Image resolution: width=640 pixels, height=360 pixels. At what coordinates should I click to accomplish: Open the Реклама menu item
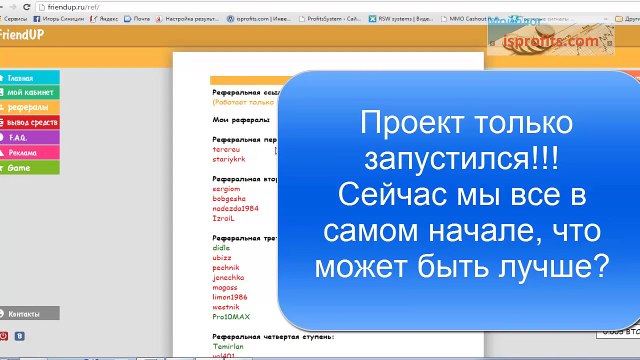click(x=30, y=153)
